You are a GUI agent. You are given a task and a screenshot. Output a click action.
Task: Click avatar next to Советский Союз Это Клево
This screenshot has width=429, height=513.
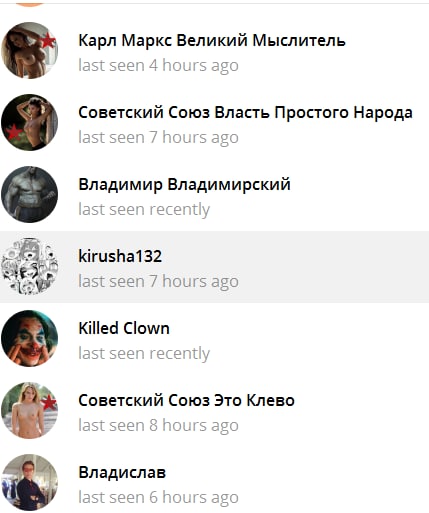coord(29,411)
